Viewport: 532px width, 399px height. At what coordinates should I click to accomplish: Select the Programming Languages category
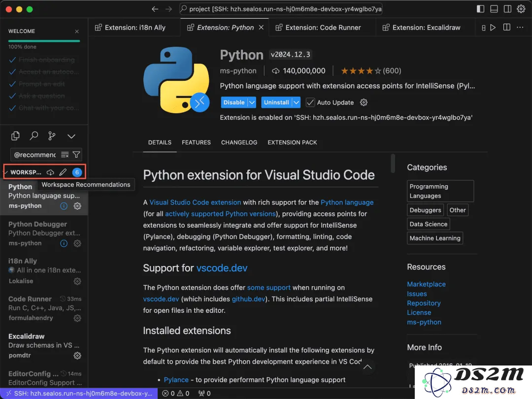click(440, 191)
